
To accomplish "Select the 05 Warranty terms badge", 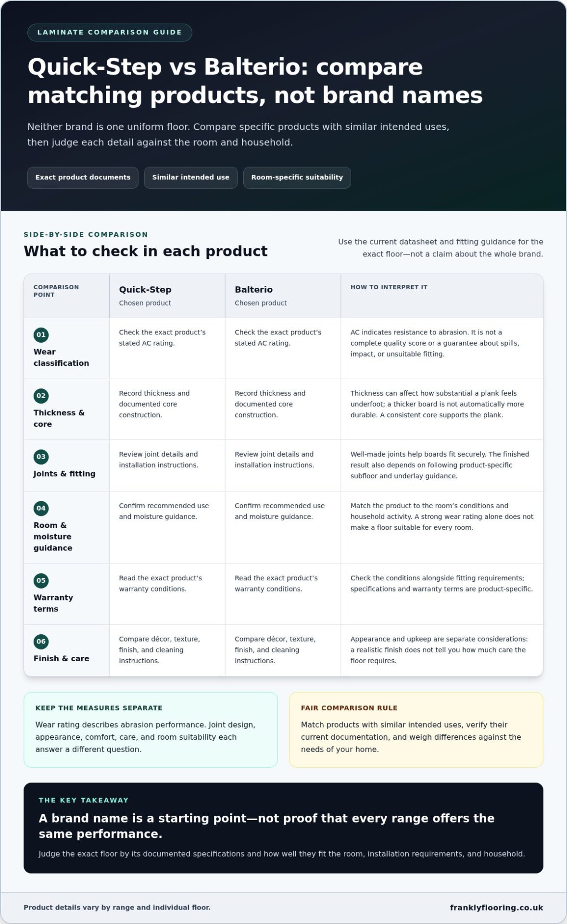I will pyautogui.click(x=41, y=581).
